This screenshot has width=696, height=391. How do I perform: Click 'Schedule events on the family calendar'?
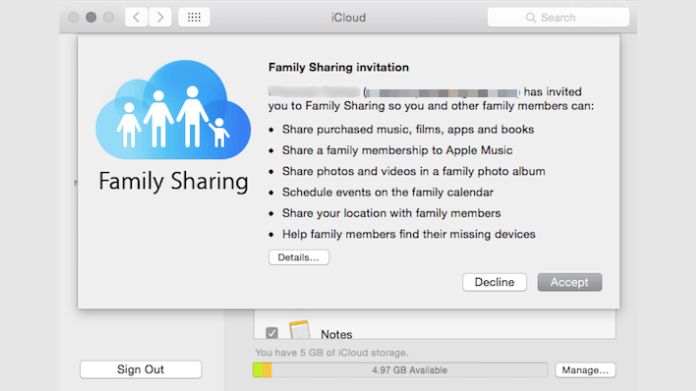[x=388, y=192]
